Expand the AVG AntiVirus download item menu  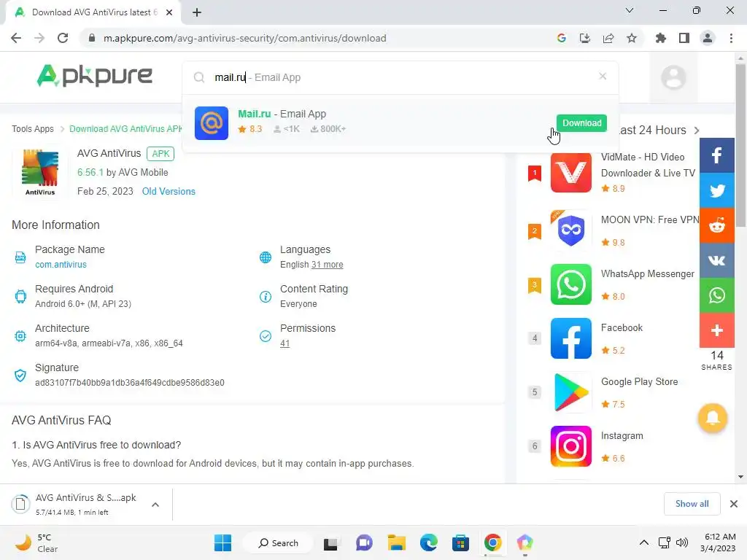click(155, 505)
